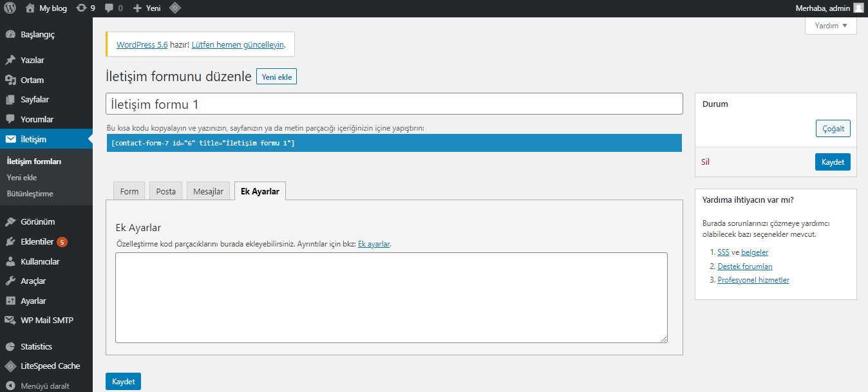Open Destek forumları link
868x392 pixels.
745,266
